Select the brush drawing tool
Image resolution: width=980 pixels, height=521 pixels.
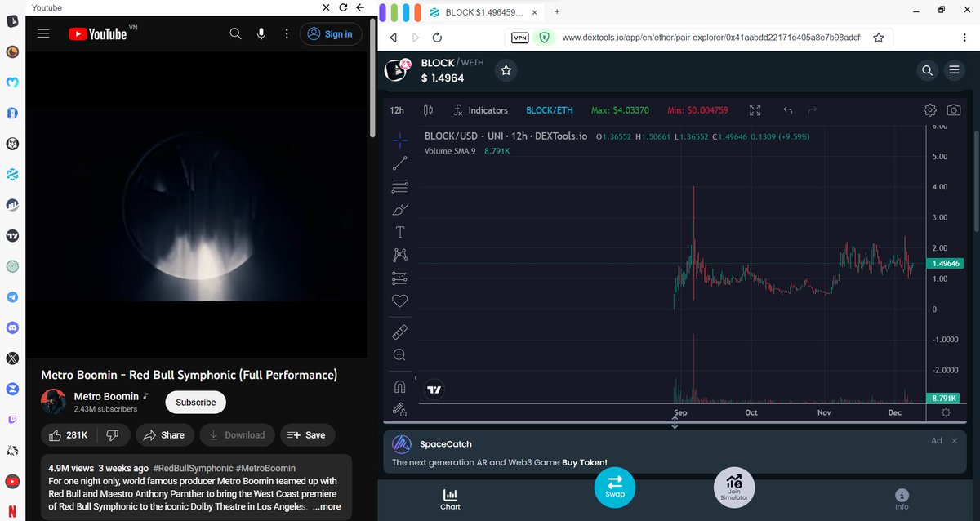[x=400, y=210]
